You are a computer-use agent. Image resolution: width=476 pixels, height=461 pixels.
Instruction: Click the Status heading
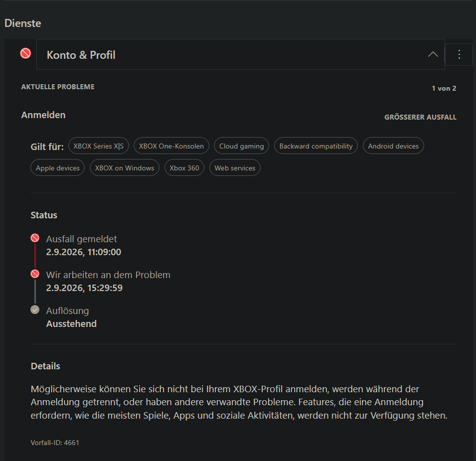(x=44, y=215)
